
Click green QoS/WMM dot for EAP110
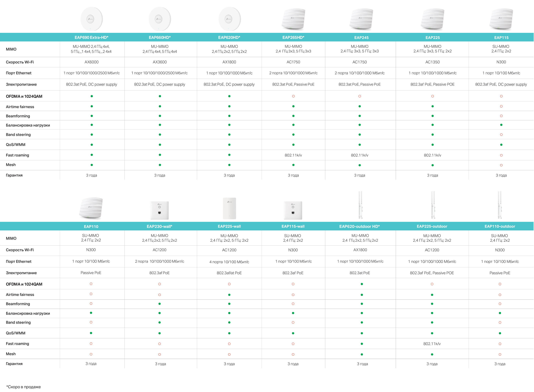pos(91,333)
